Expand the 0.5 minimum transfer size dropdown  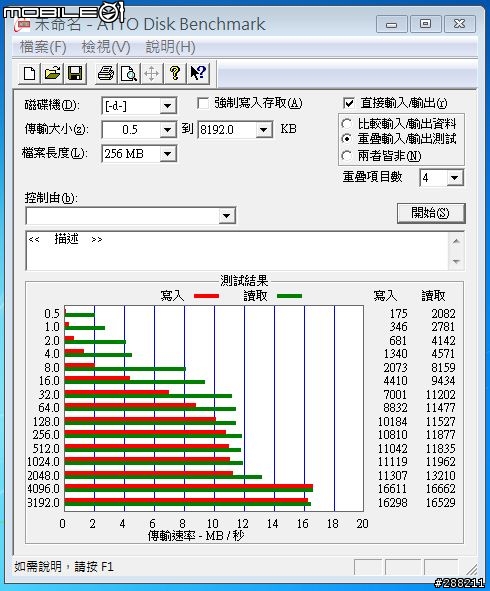[x=168, y=130]
